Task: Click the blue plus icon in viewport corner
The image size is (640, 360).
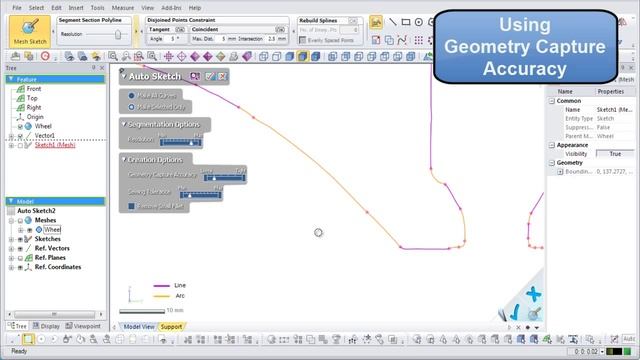Action: tap(533, 294)
